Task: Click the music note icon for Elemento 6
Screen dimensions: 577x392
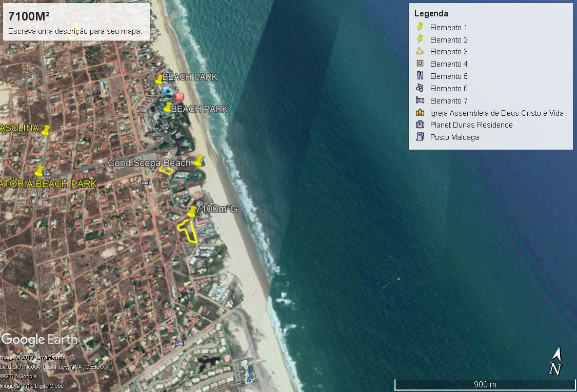Action: 420,88
